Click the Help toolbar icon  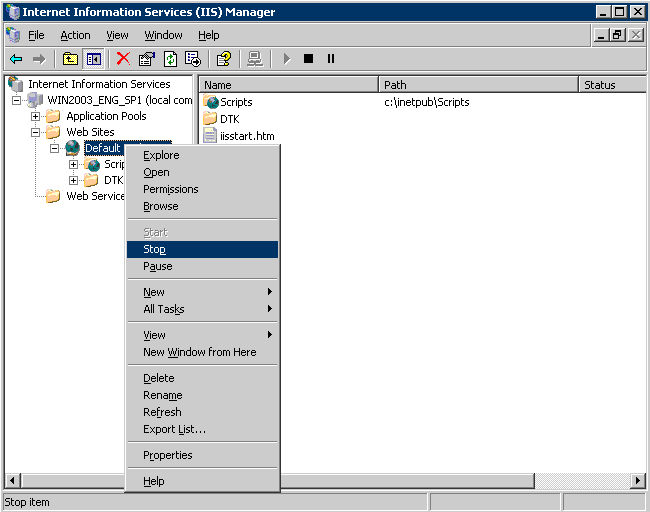pos(224,59)
